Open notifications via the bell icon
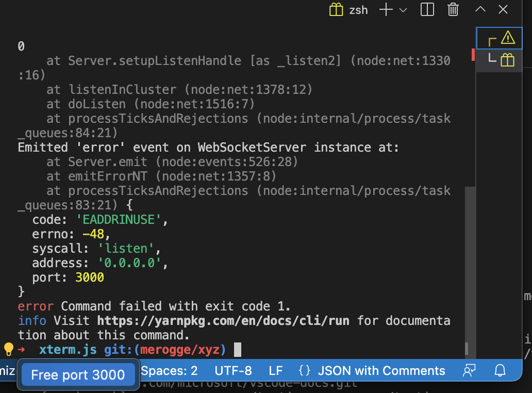Screen dimensions: 532x393 tap(499, 370)
